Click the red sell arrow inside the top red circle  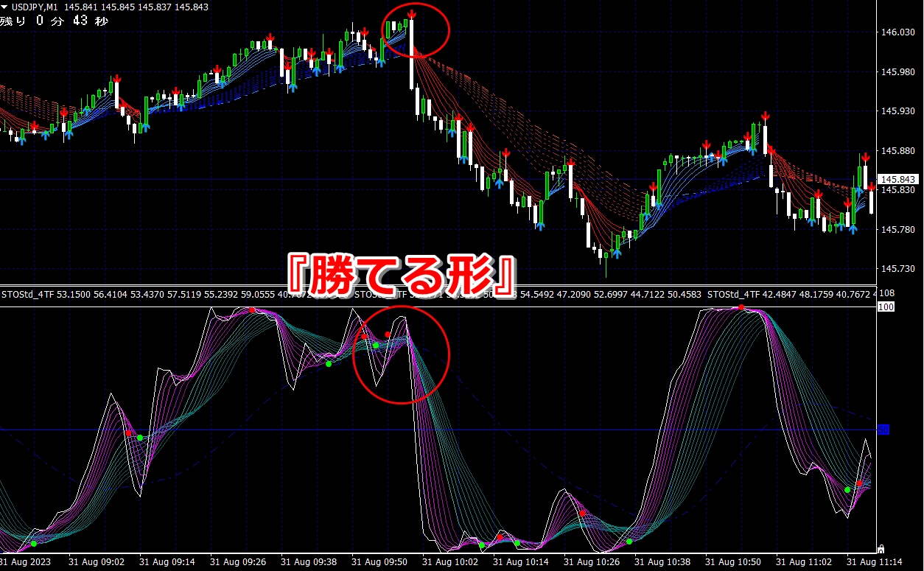click(x=411, y=14)
